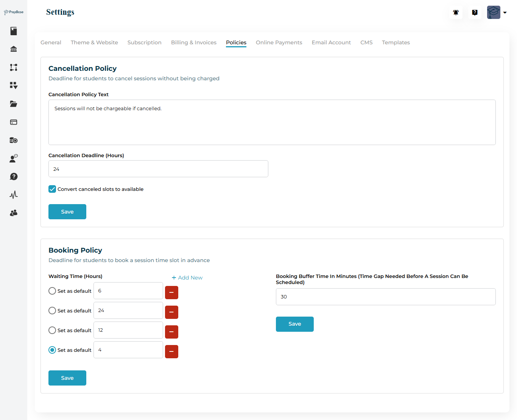The width and height of the screenshot is (517, 420).
Task: Click the notification bell icon
Action: [x=456, y=12]
